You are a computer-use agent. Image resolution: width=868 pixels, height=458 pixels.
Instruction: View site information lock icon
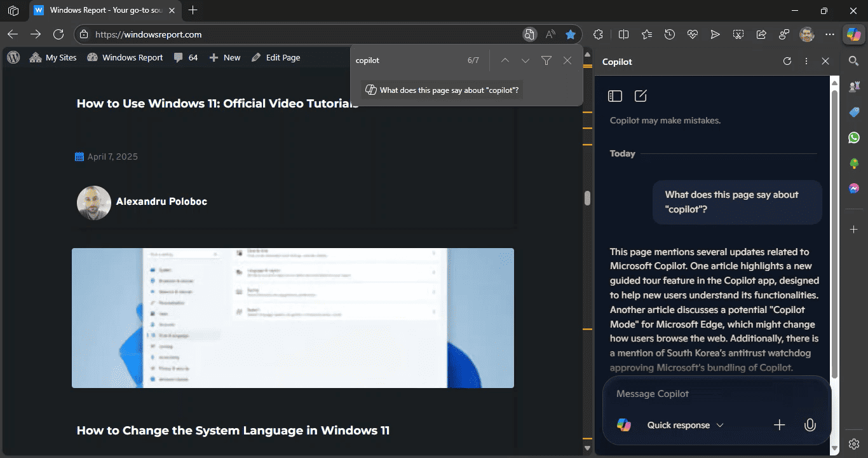pyautogui.click(x=85, y=34)
